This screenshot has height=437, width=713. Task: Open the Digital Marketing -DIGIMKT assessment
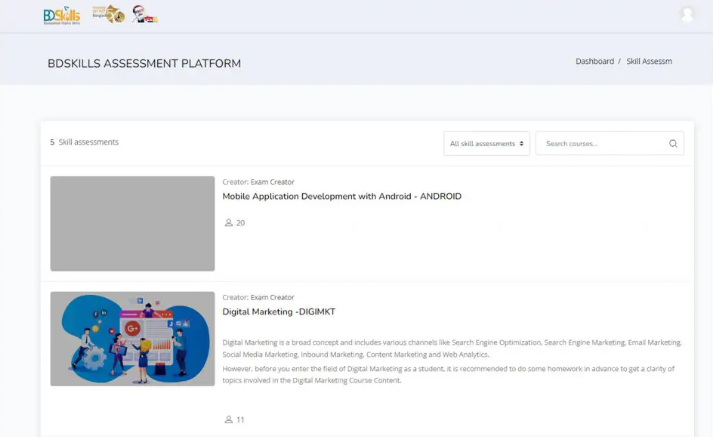(x=278, y=312)
